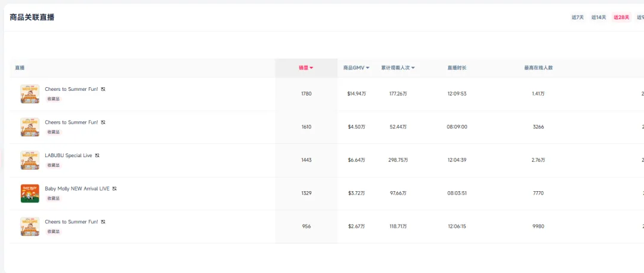Image resolution: width=644 pixels, height=273 pixels.
Task: Select the sales value 1780
Action: 306,94
